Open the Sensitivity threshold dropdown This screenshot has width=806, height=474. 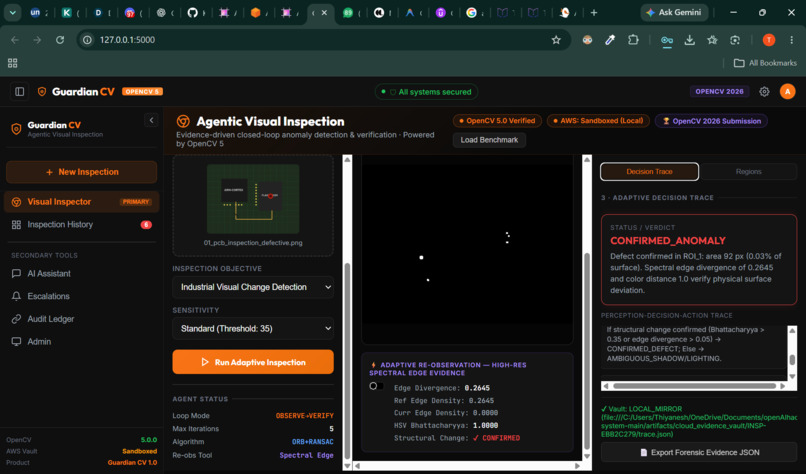253,329
